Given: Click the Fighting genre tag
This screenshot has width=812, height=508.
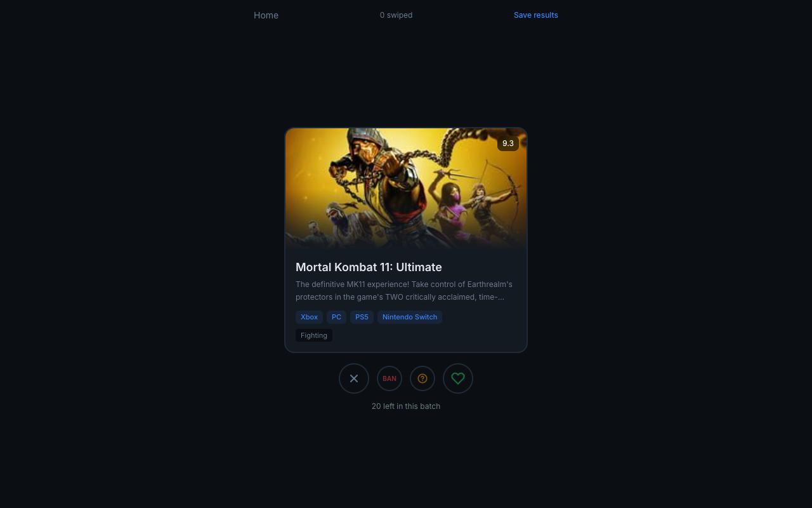Looking at the screenshot, I should [x=314, y=335].
